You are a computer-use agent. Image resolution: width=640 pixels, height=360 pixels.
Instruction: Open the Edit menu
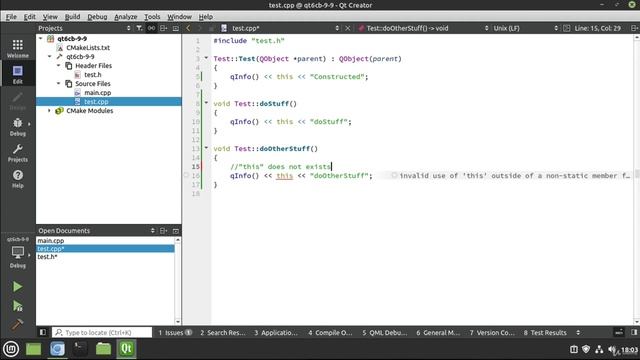(x=29, y=17)
